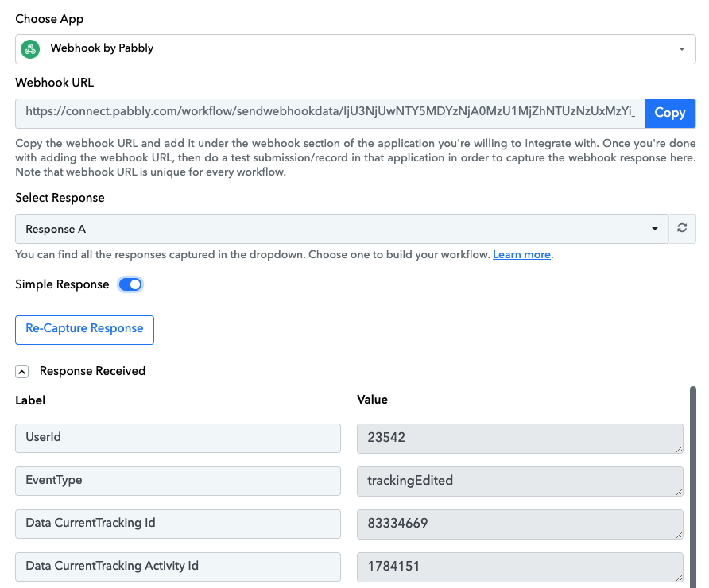709x588 pixels.
Task: Click the Label column header
Action: [x=30, y=400]
